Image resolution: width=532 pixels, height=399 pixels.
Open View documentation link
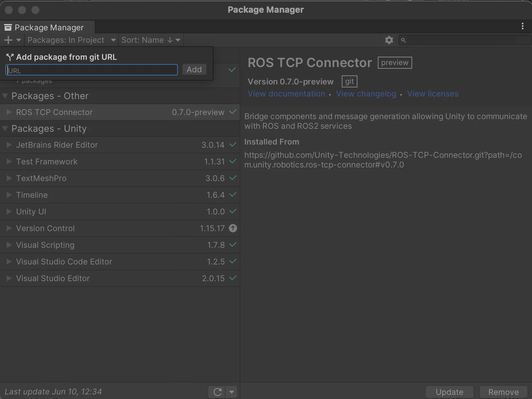[286, 94]
